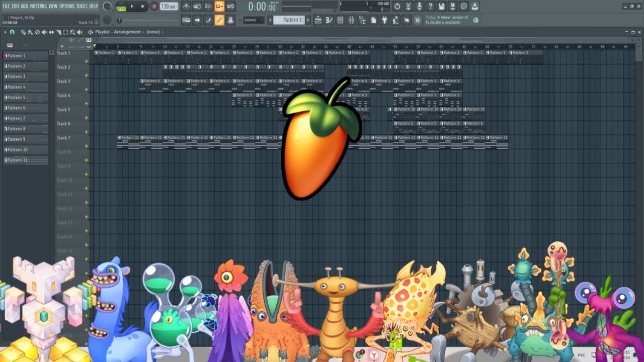
Task: Click the newer version available news message
Action: [x=447, y=20]
